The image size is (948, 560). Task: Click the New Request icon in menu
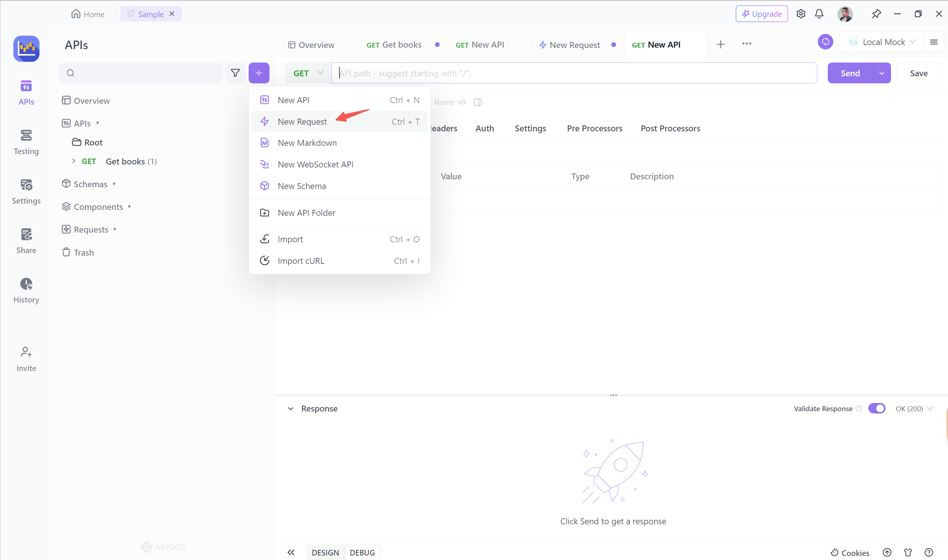[x=265, y=121]
